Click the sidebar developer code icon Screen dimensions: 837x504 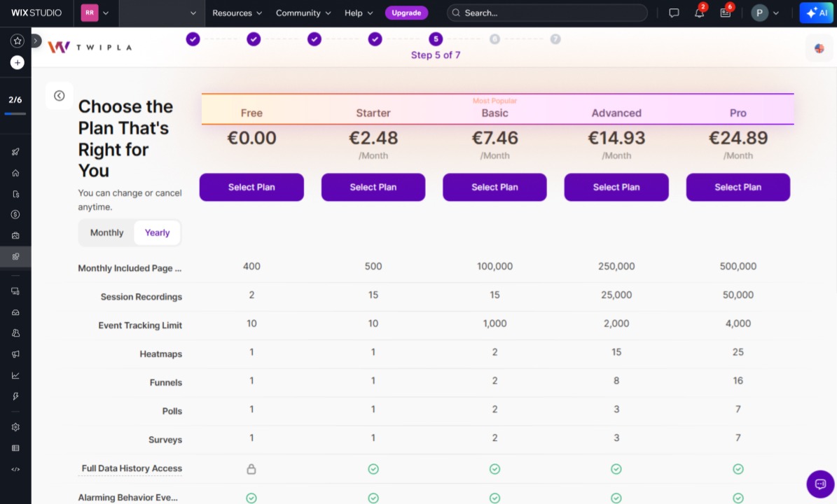[x=15, y=469]
